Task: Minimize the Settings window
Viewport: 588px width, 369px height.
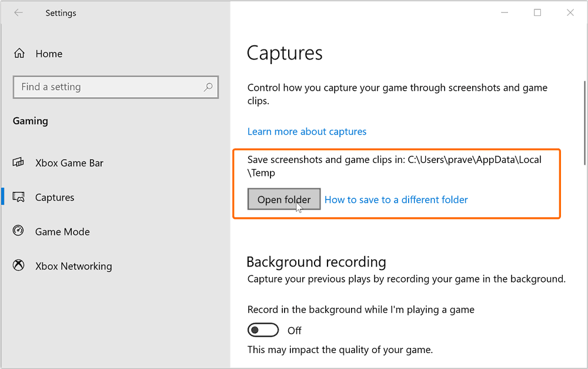Action: tap(505, 13)
